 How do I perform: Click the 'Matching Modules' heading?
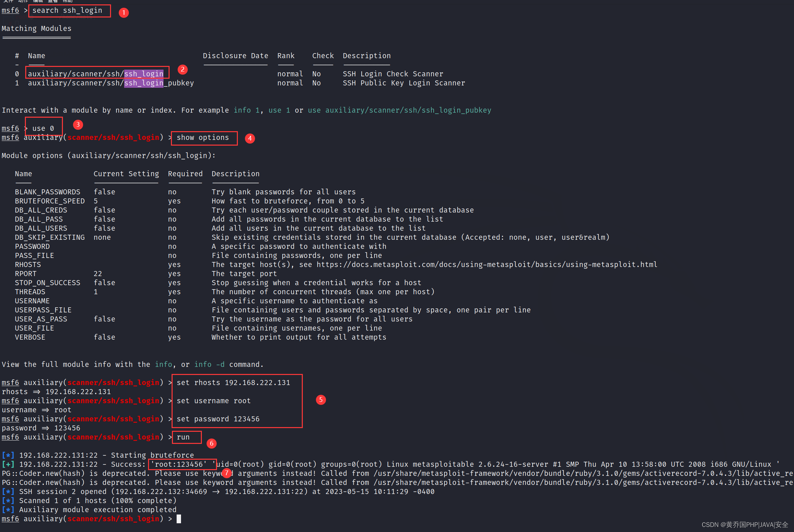coord(37,29)
